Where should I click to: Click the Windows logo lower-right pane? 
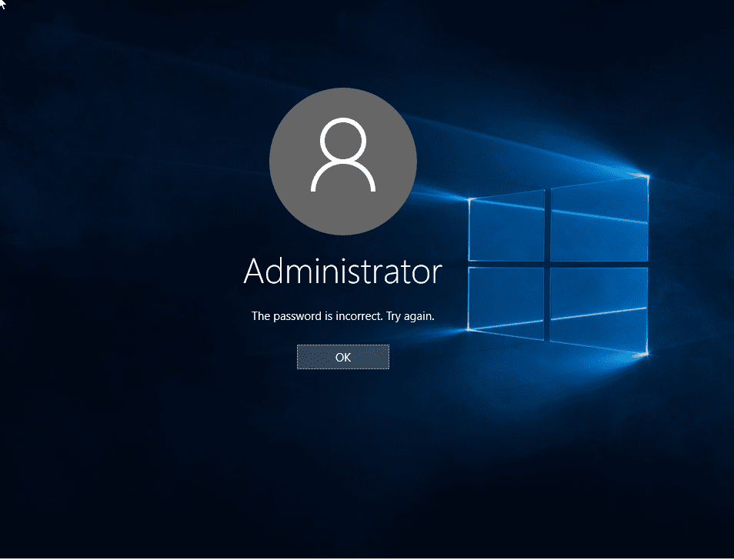[x=600, y=308]
